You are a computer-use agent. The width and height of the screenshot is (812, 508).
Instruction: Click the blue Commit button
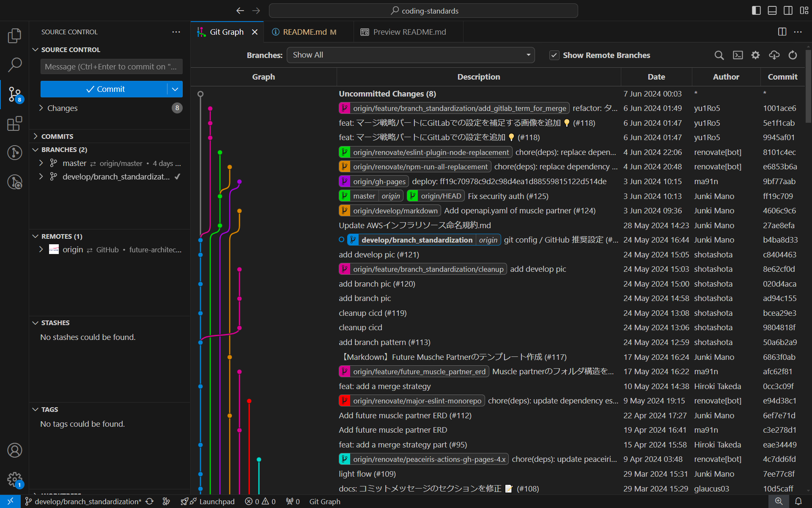[104, 89]
